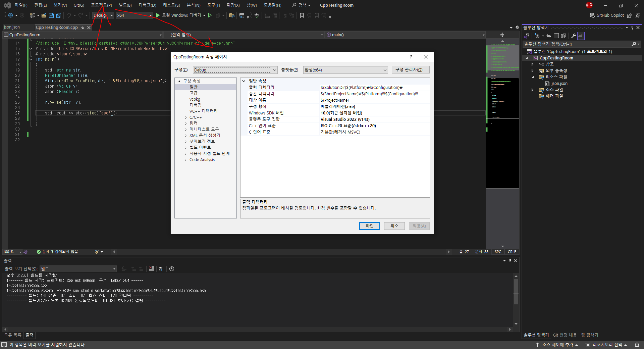The width and height of the screenshot is (644, 349).
Task: Click the Pending Changes Filter clock icon
Action: (x=537, y=36)
